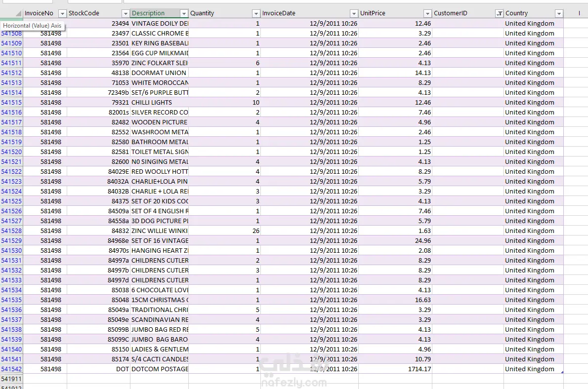Screen dimensions: 588x389
Task: Open the filtered CustomerID dropdown button
Action: pos(499,13)
